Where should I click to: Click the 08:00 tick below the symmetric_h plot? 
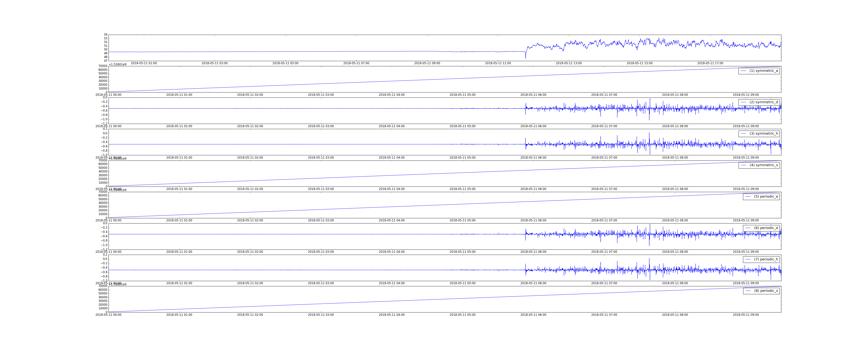click(x=675, y=158)
